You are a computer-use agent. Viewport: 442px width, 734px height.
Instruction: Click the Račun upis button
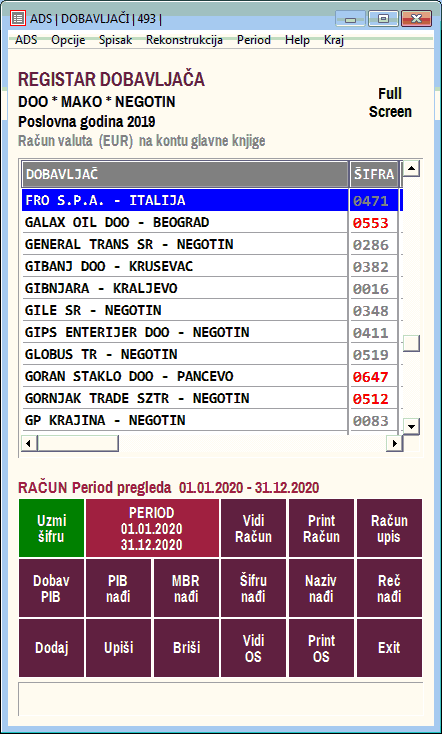389,528
